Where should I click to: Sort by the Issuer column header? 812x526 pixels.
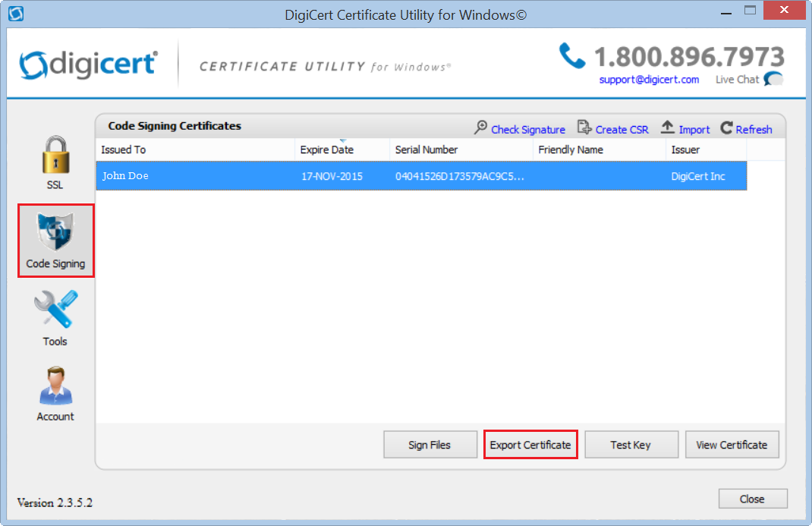click(x=707, y=150)
